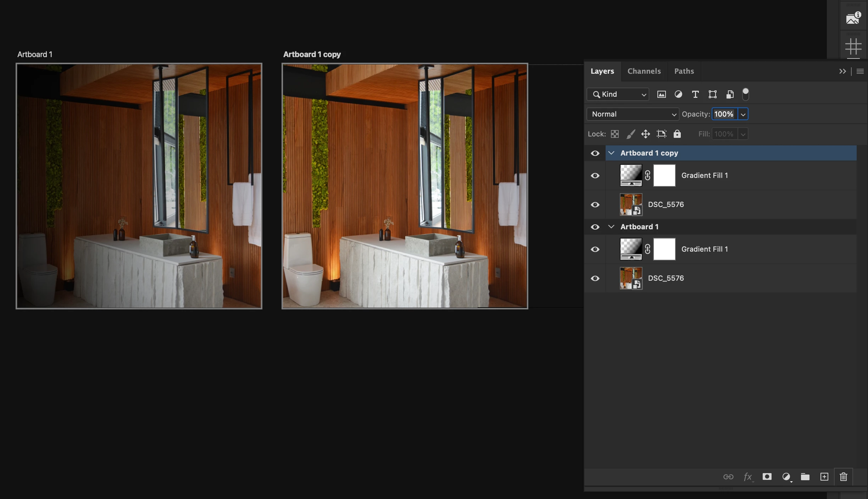Switch to the Channels tab
This screenshot has height=499, width=868.
point(644,71)
